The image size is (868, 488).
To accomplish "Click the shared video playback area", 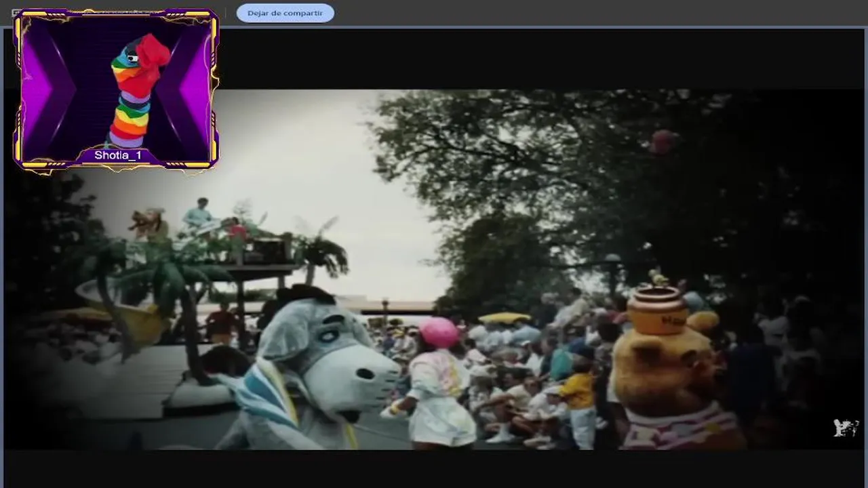I will tap(434, 269).
